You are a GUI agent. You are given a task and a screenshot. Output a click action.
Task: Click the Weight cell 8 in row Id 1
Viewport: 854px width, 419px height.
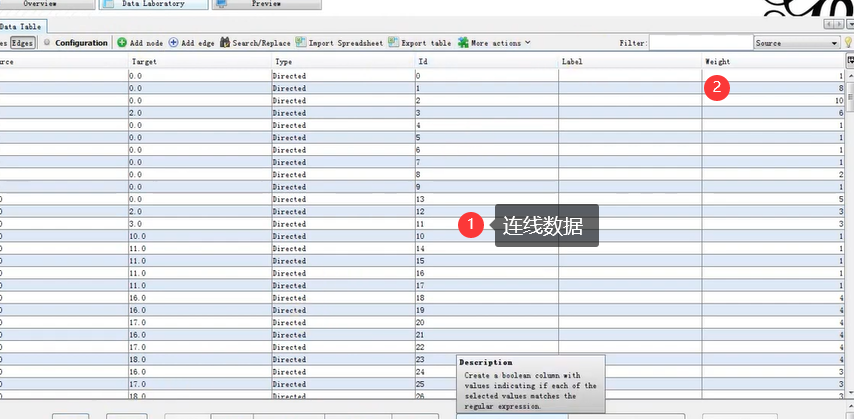[773, 88]
